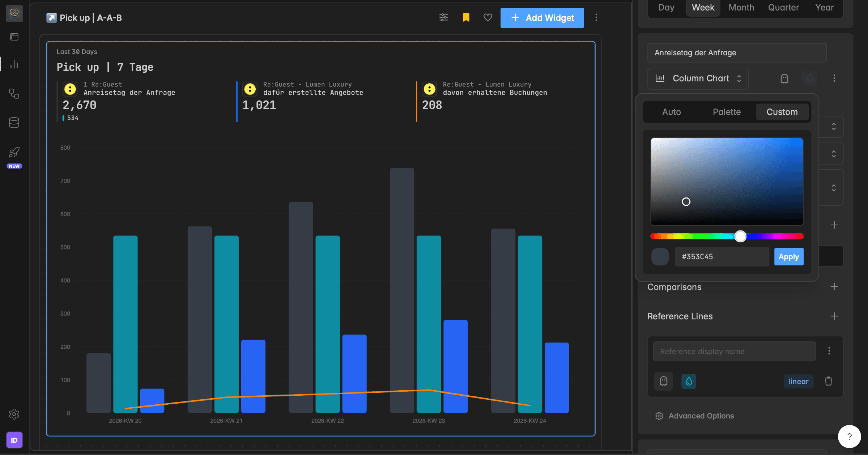
Task: Select the Week granularity
Action: (703, 8)
